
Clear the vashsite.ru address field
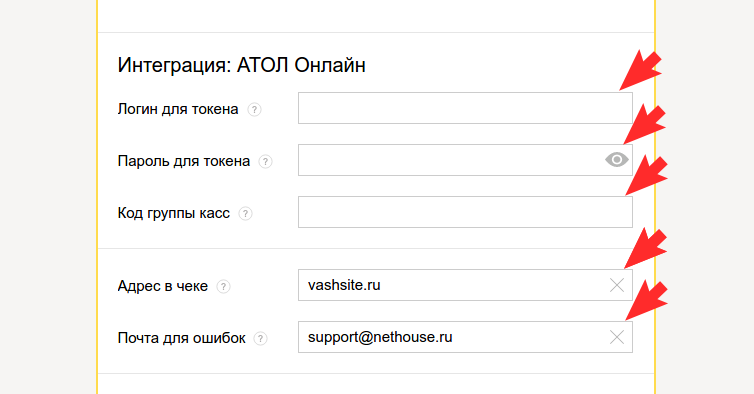tap(616, 285)
